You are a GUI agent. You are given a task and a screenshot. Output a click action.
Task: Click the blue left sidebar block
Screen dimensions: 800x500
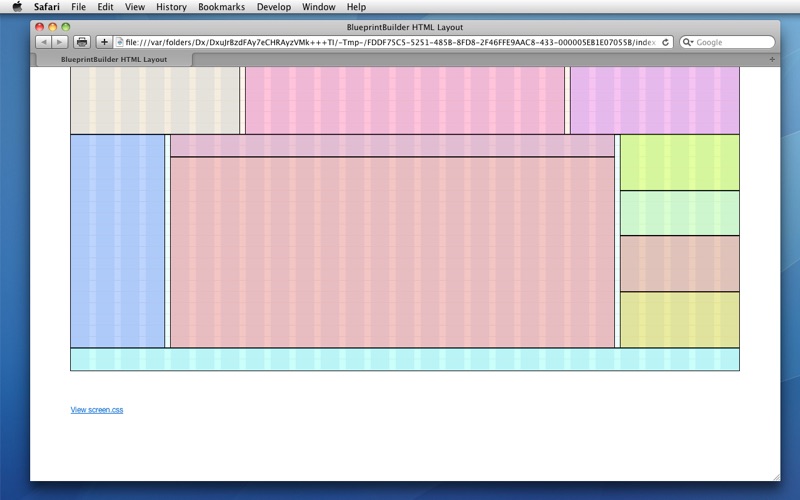117,241
